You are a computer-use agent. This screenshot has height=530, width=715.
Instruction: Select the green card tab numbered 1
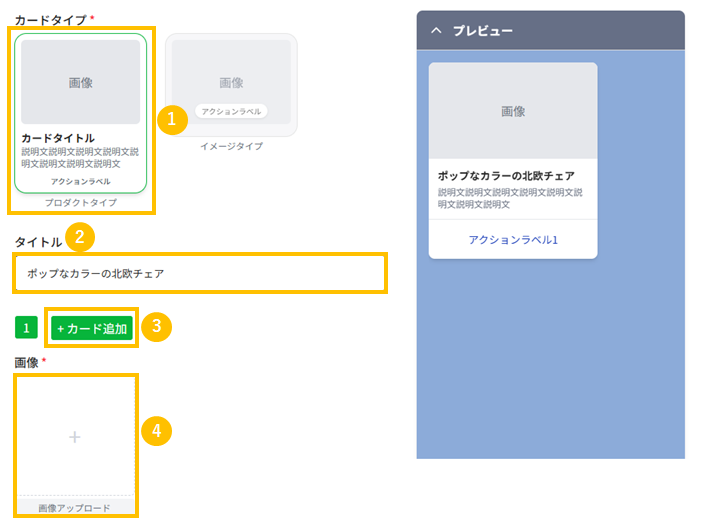[x=27, y=328]
